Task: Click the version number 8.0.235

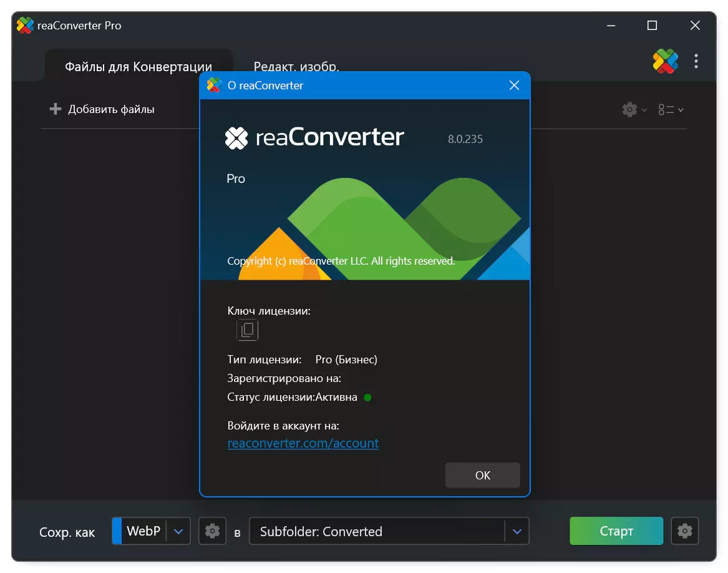Action: (x=465, y=139)
